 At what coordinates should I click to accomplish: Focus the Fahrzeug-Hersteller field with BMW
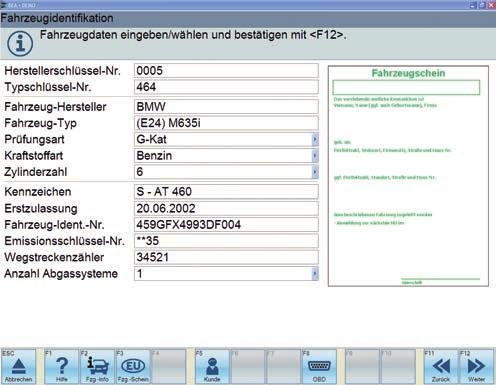coord(226,107)
